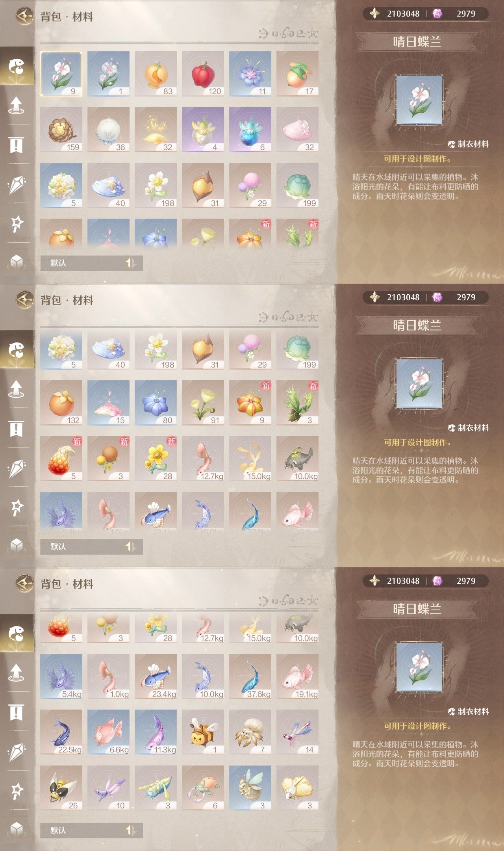Viewport: 504px width, 851px height.
Task: Choose the purple fish weighing 11.3kg
Action: [x=156, y=732]
